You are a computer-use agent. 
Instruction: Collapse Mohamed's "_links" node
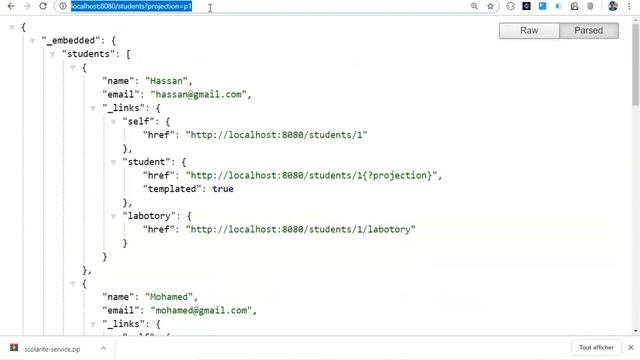93,324
